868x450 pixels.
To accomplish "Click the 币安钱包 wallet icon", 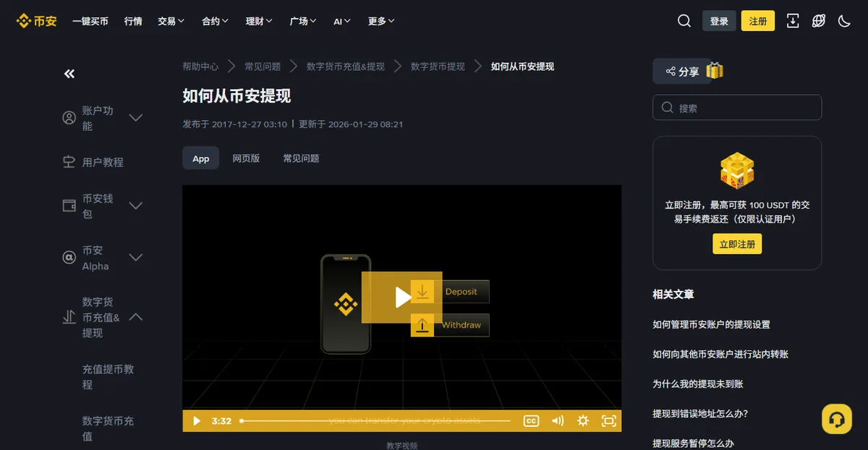I will [69, 205].
